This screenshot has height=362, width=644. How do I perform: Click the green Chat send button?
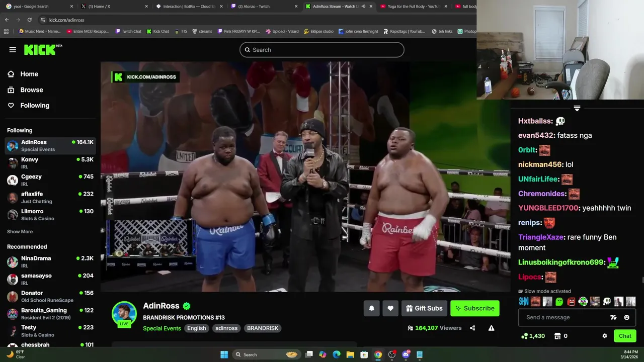pyautogui.click(x=625, y=336)
